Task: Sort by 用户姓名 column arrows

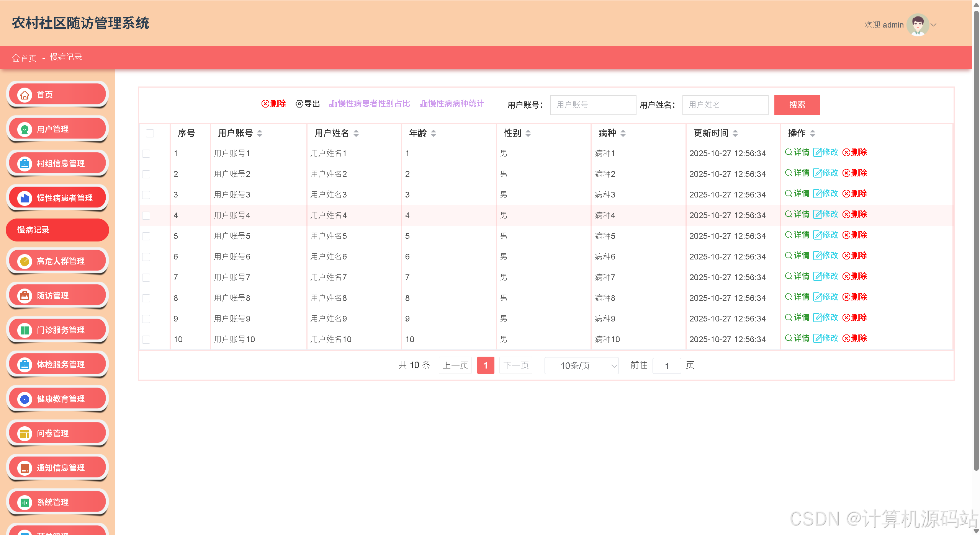Action: coord(356,133)
